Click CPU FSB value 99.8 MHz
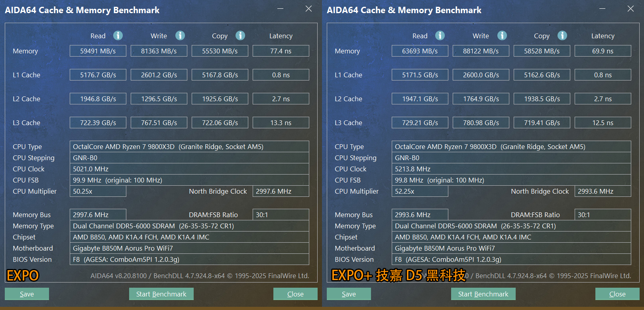 coord(511,180)
